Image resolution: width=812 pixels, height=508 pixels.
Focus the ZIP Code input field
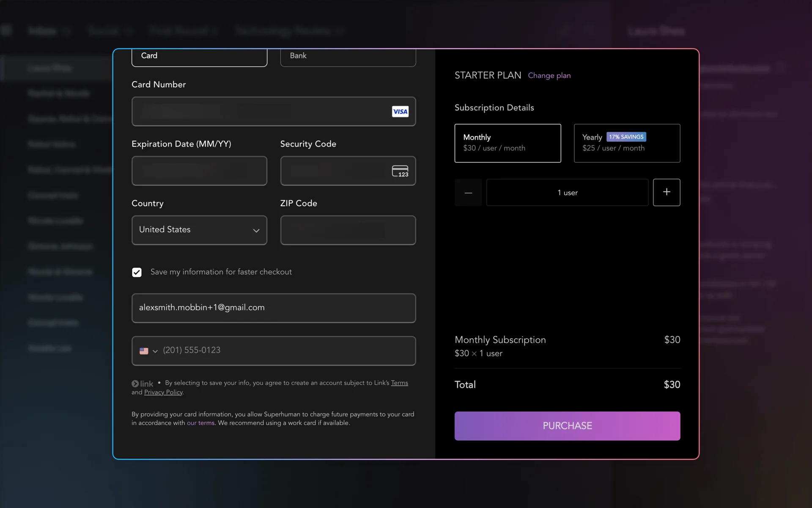tap(348, 230)
